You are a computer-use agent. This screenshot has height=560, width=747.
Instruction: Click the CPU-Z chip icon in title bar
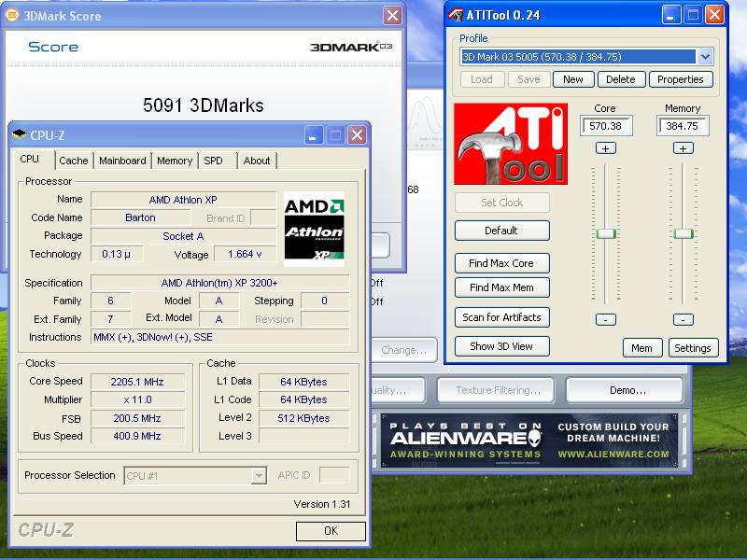point(19,134)
